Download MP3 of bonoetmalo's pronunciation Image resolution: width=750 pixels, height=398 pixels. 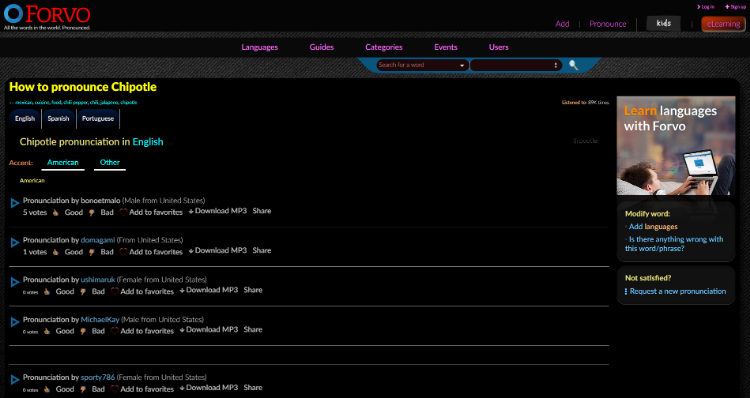tap(218, 211)
